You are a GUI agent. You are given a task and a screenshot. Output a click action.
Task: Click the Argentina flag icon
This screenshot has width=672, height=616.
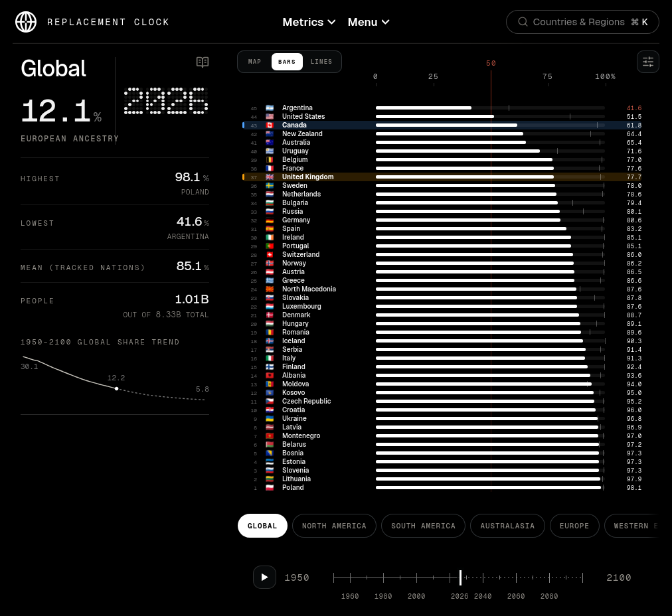pos(270,108)
